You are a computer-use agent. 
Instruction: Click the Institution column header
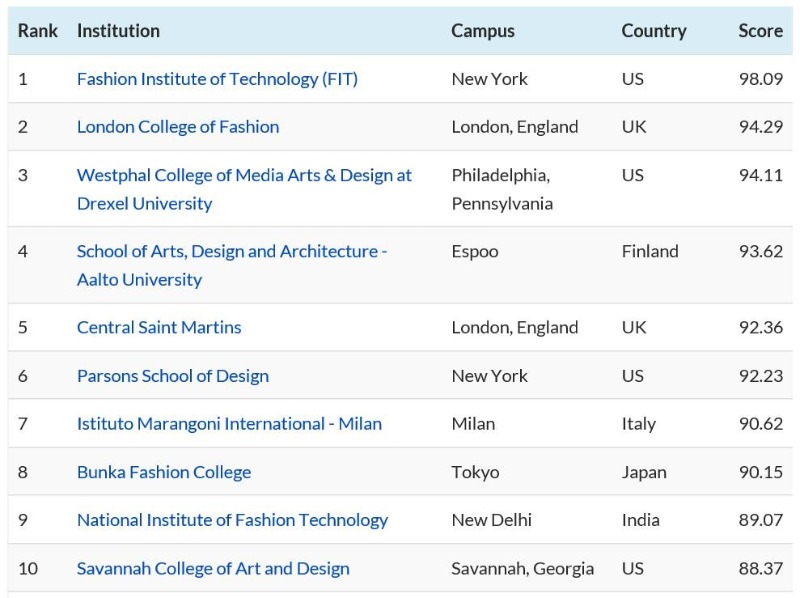point(118,31)
